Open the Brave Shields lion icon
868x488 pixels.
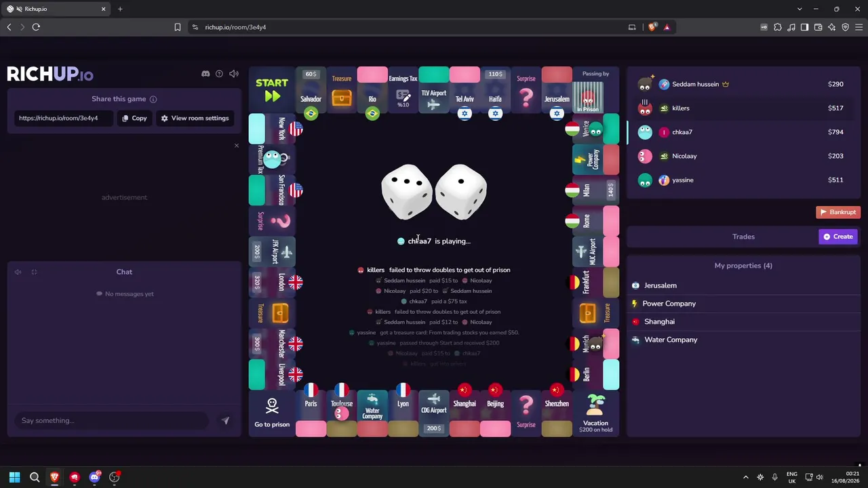click(652, 27)
